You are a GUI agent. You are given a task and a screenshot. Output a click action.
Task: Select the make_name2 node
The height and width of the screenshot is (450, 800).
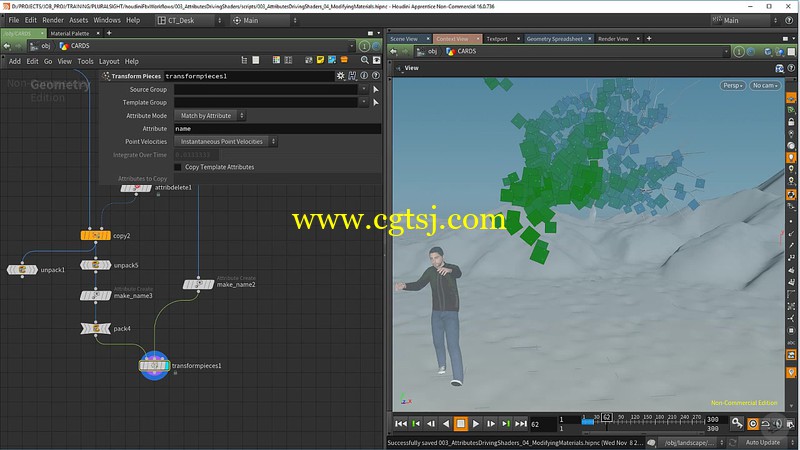(x=198, y=284)
